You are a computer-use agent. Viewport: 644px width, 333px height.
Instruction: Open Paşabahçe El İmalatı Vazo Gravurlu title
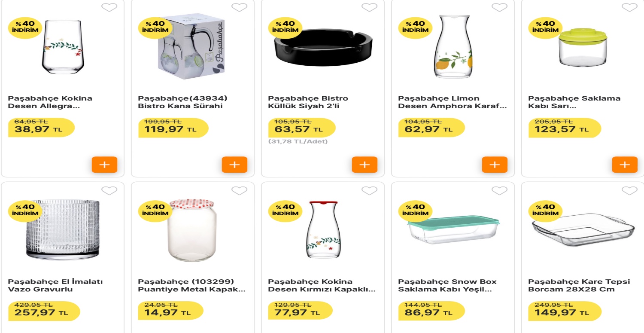[x=56, y=285]
